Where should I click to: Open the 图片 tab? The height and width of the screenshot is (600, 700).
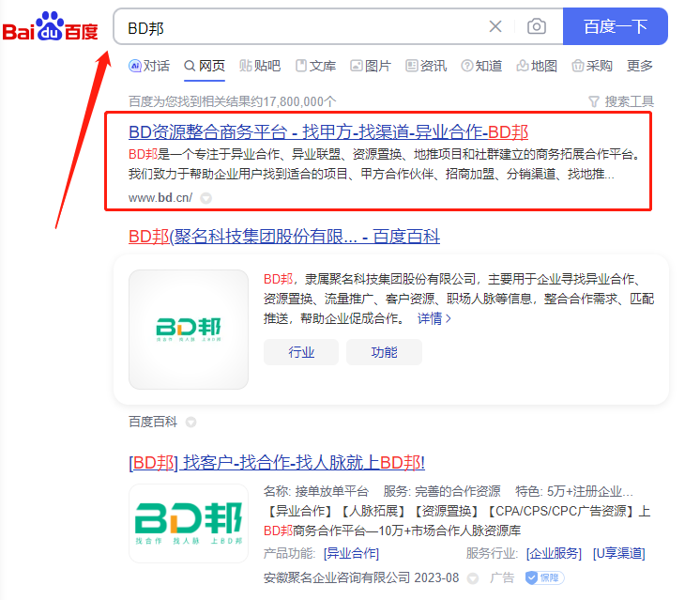pyautogui.click(x=371, y=66)
